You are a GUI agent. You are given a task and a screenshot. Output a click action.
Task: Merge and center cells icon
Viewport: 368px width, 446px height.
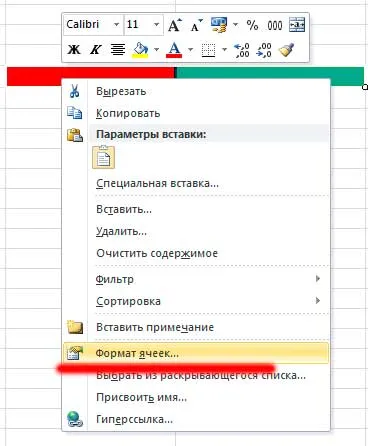pos(297,25)
